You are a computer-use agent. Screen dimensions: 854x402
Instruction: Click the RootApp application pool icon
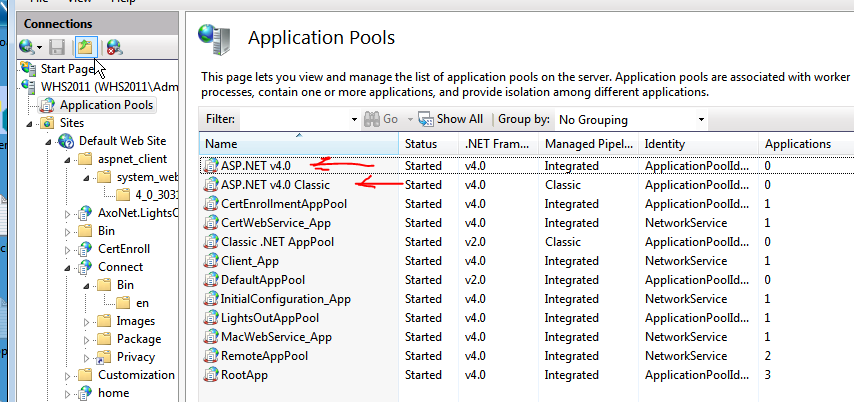coord(210,375)
